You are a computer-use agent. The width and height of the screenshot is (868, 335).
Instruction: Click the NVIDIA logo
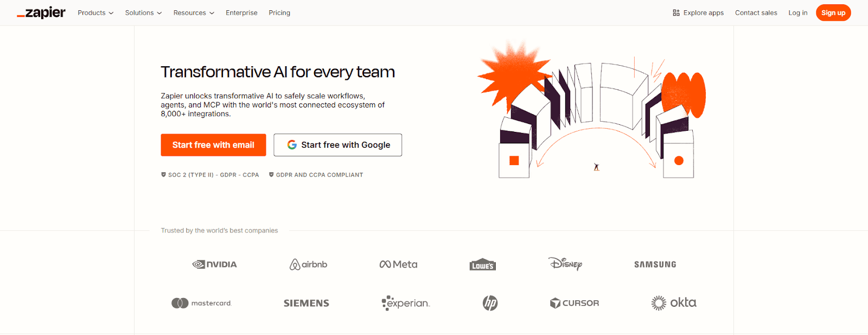pos(214,264)
